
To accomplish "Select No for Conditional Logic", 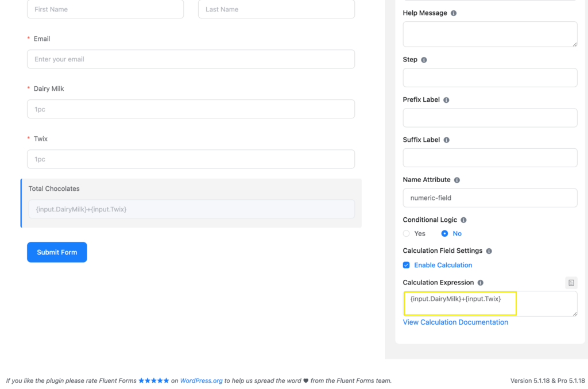I will click(444, 234).
